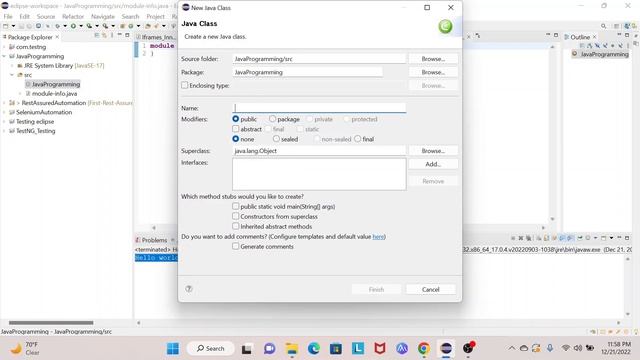The width and height of the screenshot is (640, 360).
Task: Open Windows Start menu on taskbar
Action: pos(173,349)
